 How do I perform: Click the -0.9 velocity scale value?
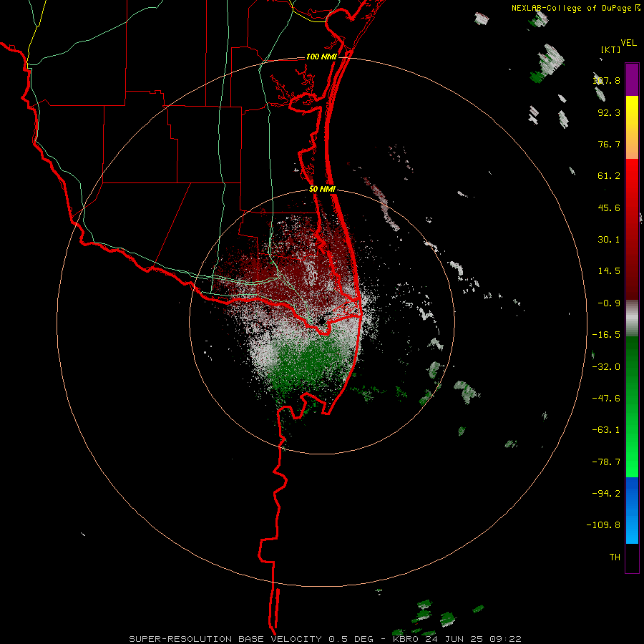tap(609, 303)
